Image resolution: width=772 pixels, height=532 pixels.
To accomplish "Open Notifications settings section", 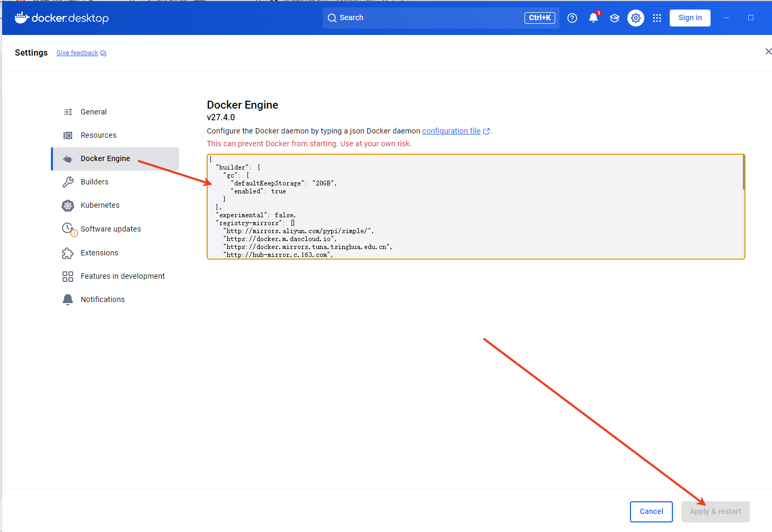I will click(115, 299).
